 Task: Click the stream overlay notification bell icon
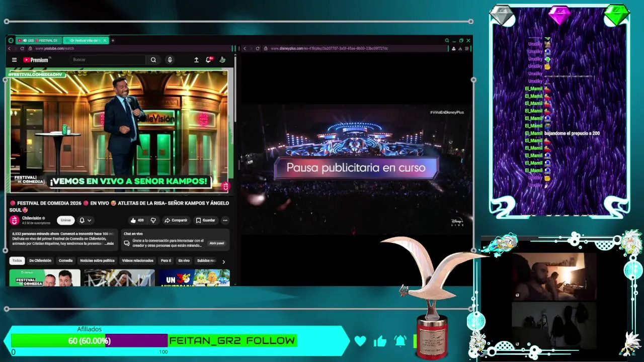400,341
